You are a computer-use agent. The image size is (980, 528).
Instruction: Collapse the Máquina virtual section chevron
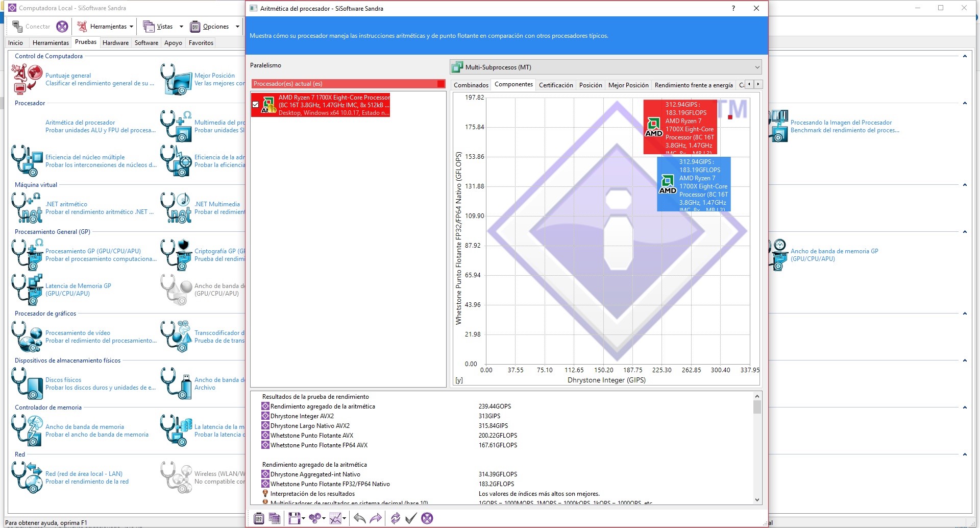click(965, 185)
